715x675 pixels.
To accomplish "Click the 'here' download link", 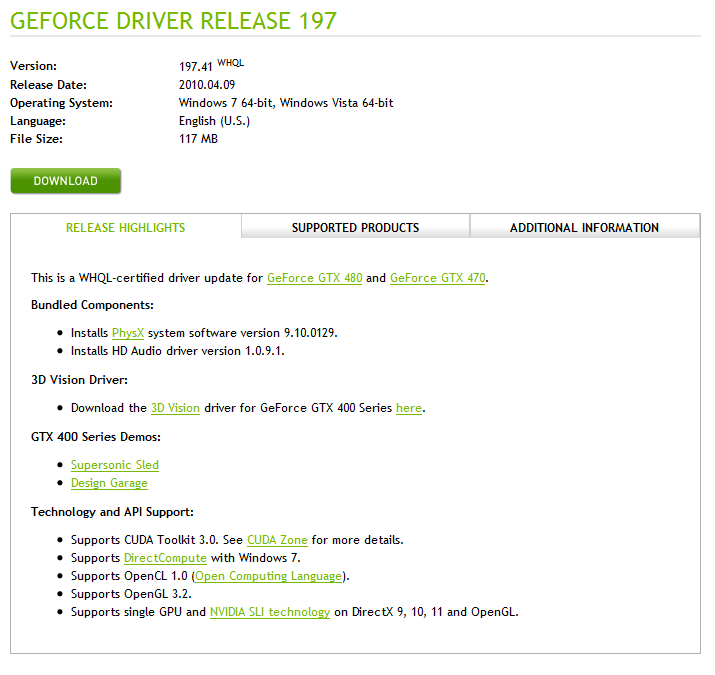I will pos(409,408).
